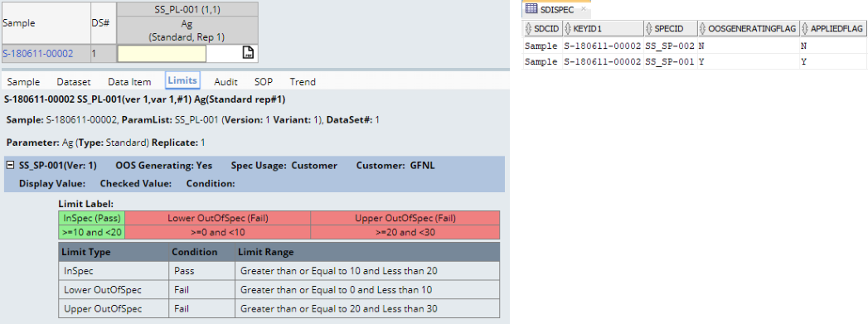868x324 pixels.
Task: Click the Sample column header in the grid
Action: 46,23
